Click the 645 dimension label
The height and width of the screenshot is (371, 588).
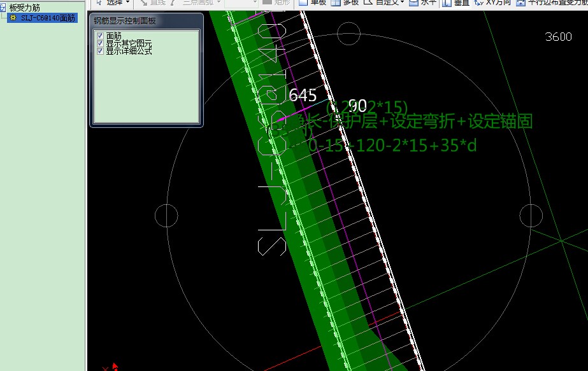(x=303, y=95)
